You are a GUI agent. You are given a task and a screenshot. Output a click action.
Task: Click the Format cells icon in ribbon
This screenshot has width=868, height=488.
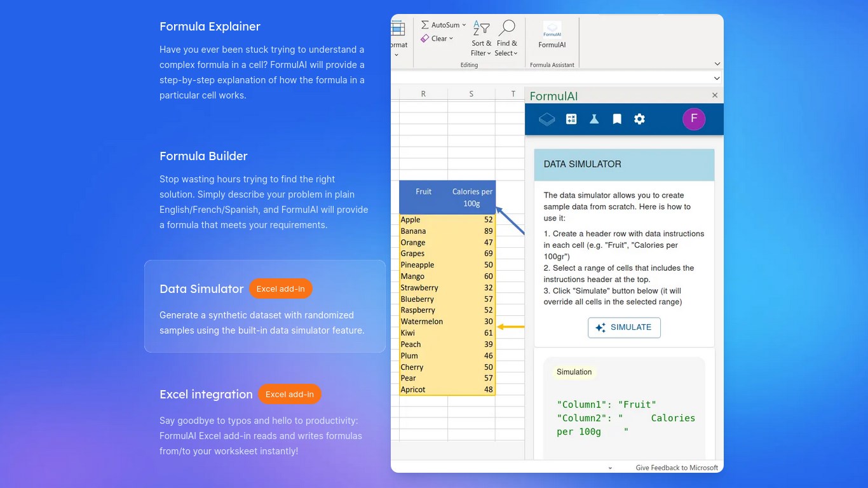[398, 28]
